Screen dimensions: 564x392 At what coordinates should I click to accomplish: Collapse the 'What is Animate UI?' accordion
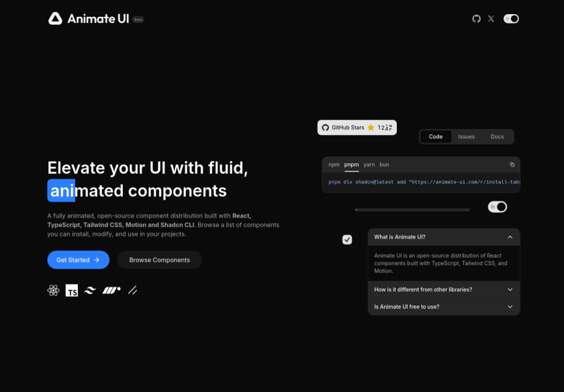point(444,237)
